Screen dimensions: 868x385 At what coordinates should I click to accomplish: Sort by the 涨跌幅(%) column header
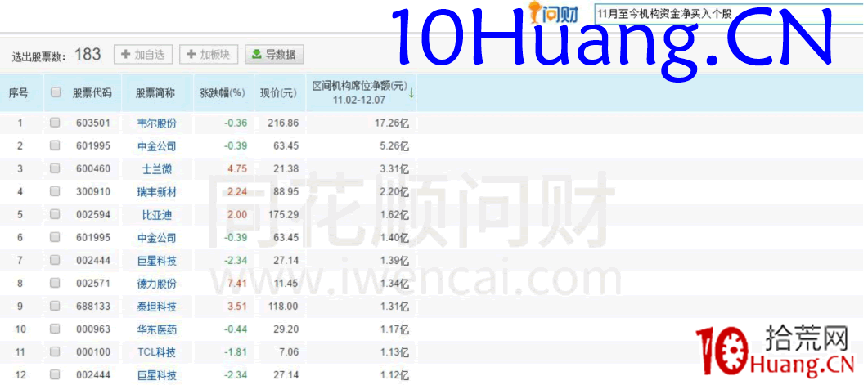222,93
